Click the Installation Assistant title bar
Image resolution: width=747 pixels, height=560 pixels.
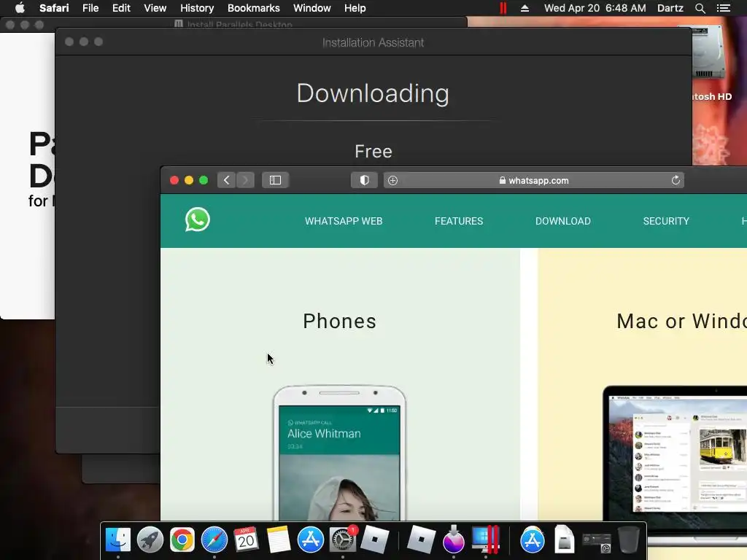point(373,42)
